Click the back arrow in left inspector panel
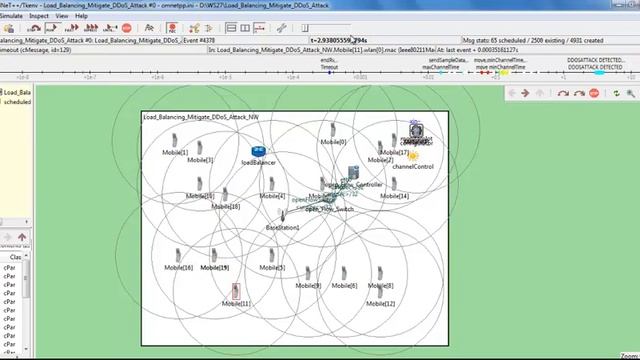Viewport: 640px width, 360px height. point(7,237)
